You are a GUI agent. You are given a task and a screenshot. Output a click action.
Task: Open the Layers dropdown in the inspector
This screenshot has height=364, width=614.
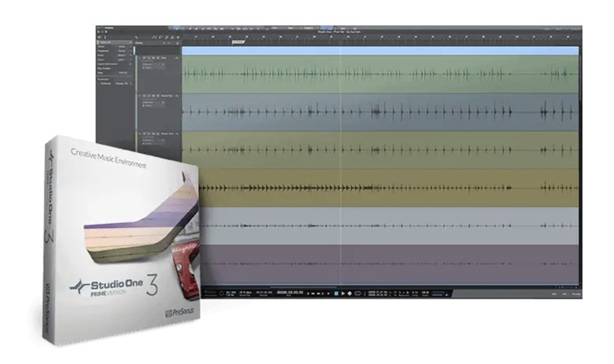point(123,60)
